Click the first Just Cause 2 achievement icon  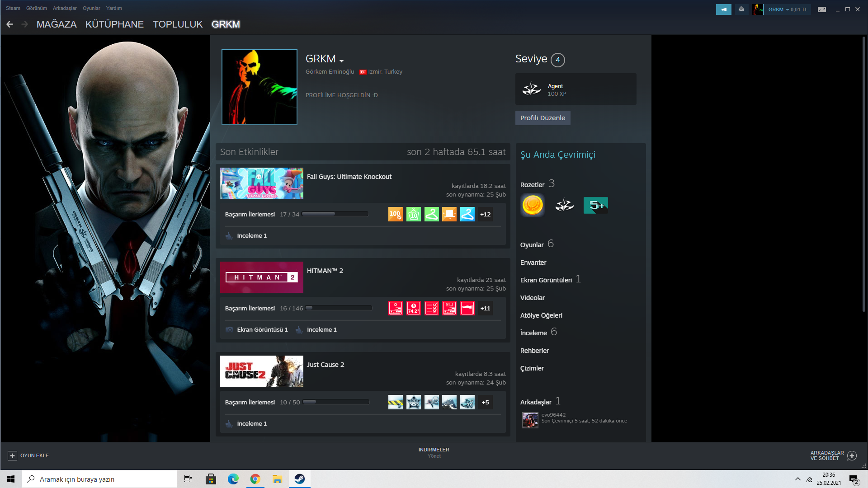coord(396,402)
